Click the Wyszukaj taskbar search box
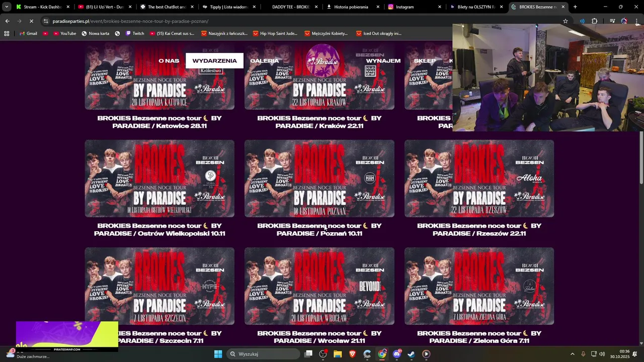Viewport: 644px width, 362px height. (264, 354)
